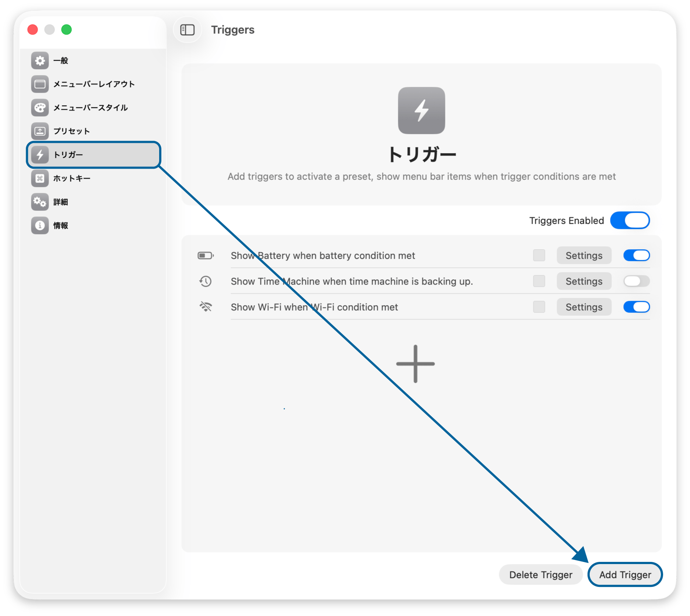
Task: Click the battery icon in trigger list
Action: 205,256
